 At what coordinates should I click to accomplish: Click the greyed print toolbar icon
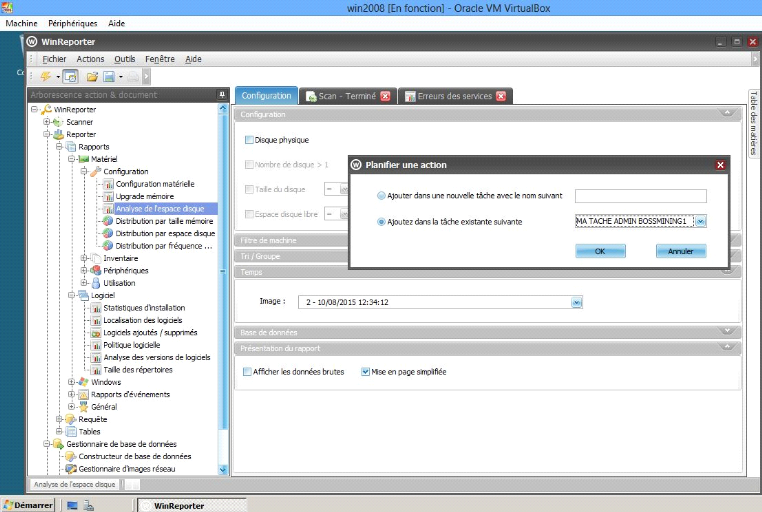(x=133, y=76)
